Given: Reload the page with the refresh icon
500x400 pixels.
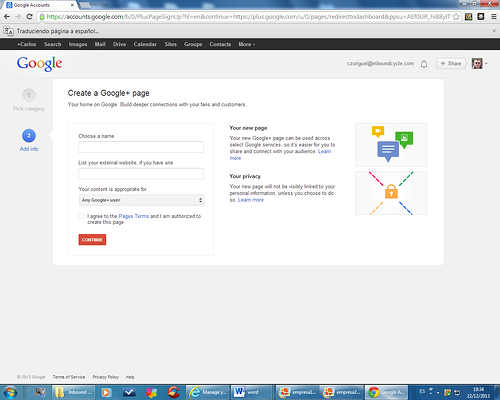Looking at the screenshot, I should (29, 17).
